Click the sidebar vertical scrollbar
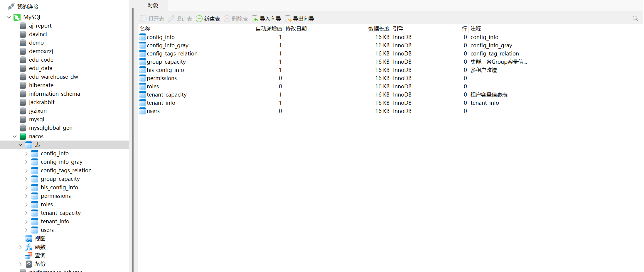The height and width of the screenshot is (272, 644). pos(133,117)
